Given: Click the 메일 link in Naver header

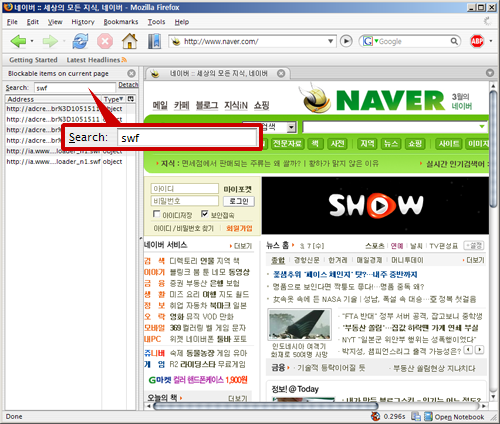Looking at the screenshot, I should click(160, 106).
